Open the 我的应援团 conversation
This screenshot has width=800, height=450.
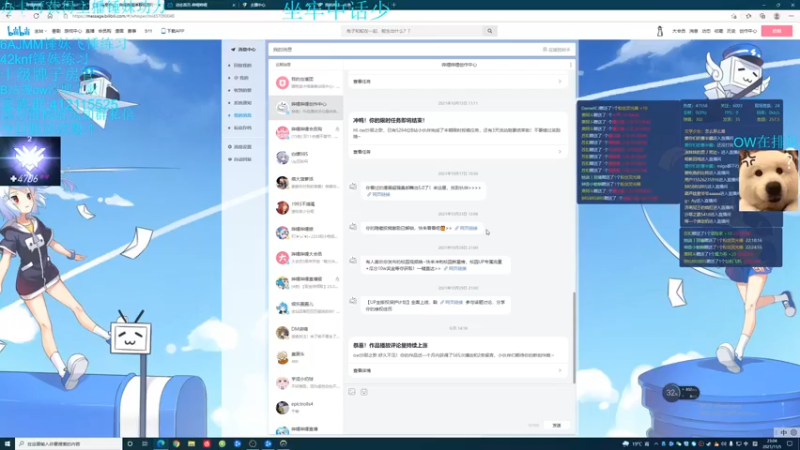[306, 82]
